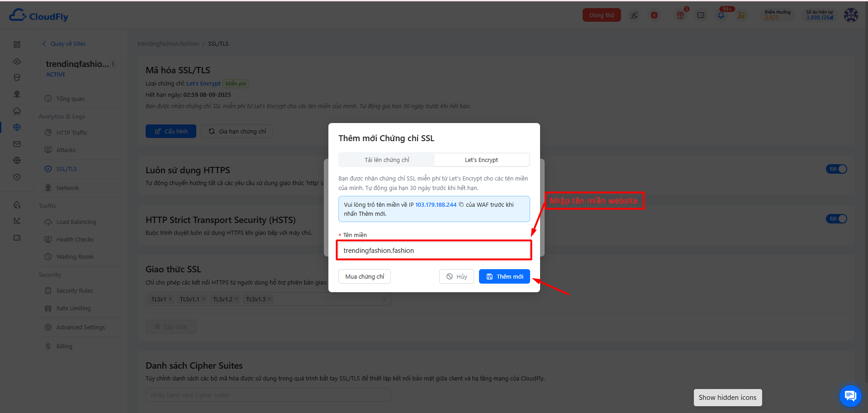Toggle the HSTS switch
The height and width of the screenshot is (413, 868).
837,218
